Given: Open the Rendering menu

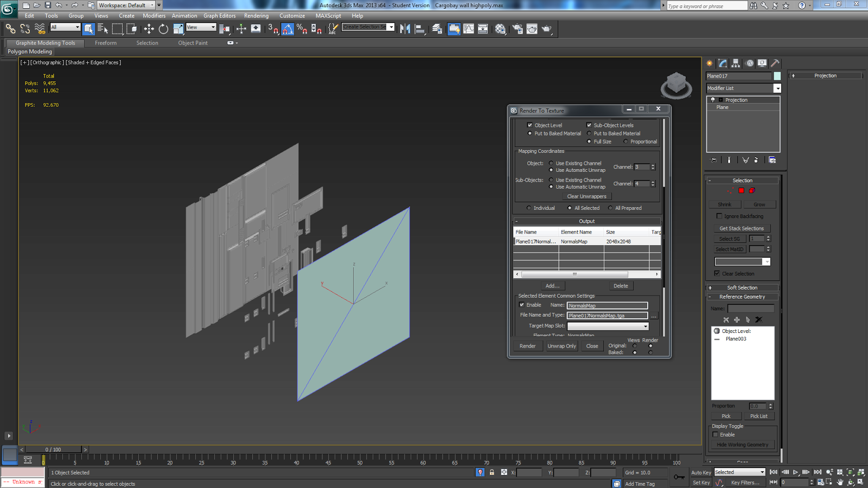Looking at the screenshot, I should pyautogui.click(x=256, y=16).
